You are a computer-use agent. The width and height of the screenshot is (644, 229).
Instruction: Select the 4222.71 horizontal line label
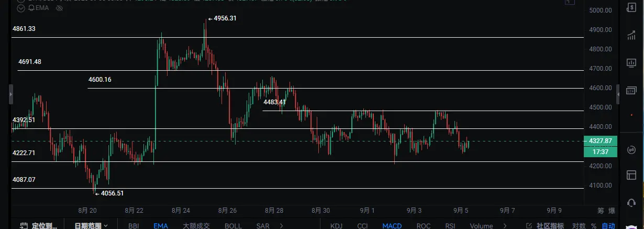coord(24,153)
